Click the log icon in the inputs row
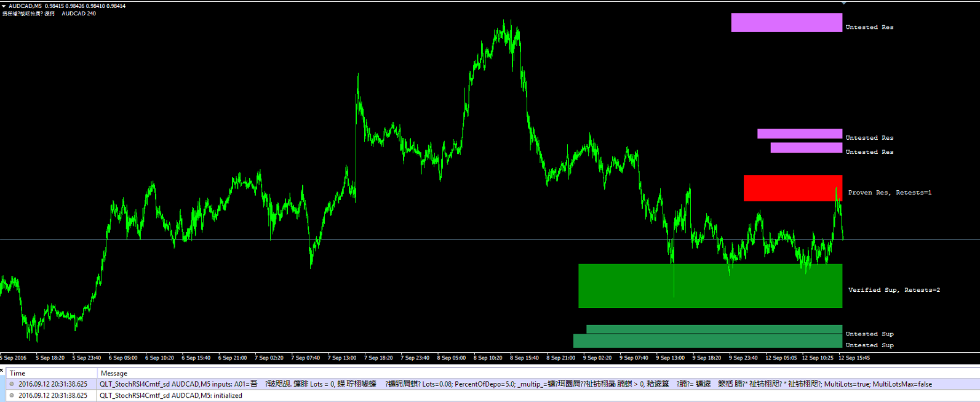The width and height of the screenshot is (980, 402). (x=12, y=384)
